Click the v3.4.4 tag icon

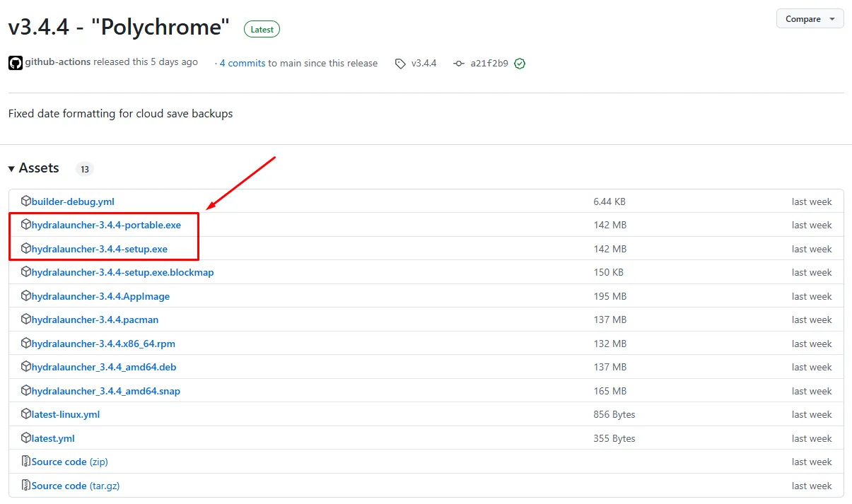click(x=400, y=64)
